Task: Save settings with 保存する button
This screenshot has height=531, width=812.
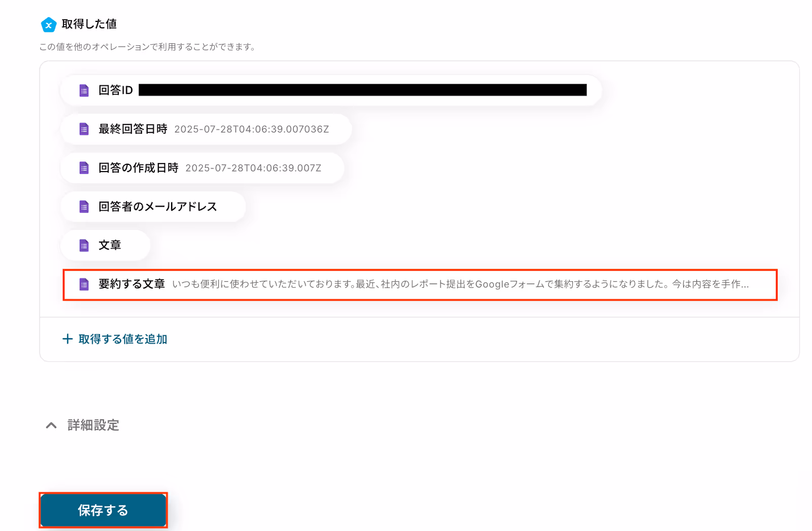Action: pos(104,510)
